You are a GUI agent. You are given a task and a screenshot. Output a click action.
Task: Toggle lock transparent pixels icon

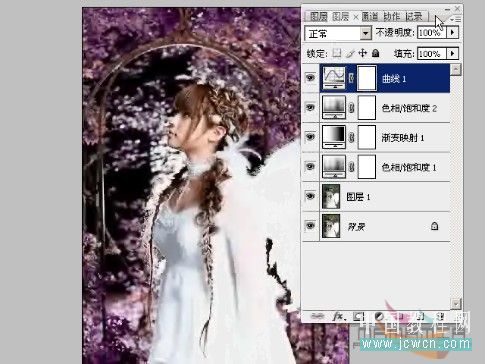[337, 53]
